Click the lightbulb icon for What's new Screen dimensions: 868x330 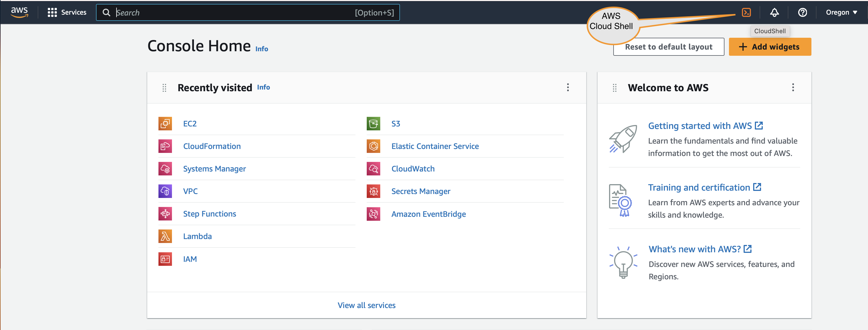tap(623, 262)
